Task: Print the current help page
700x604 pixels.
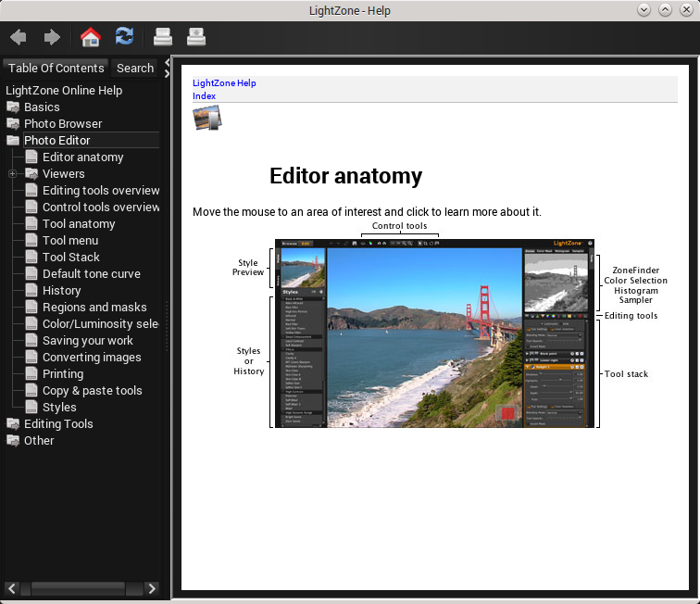Action: tap(163, 37)
